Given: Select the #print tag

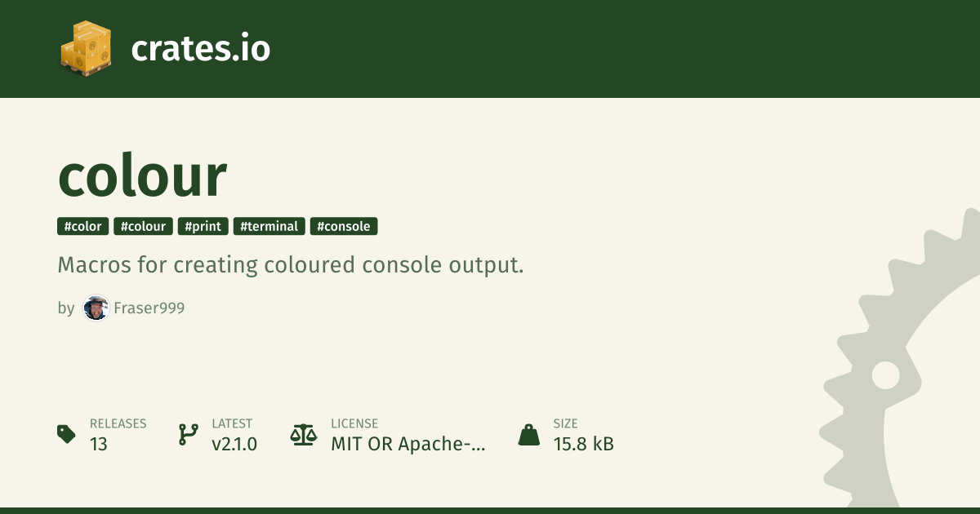Looking at the screenshot, I should pos(203,226).
